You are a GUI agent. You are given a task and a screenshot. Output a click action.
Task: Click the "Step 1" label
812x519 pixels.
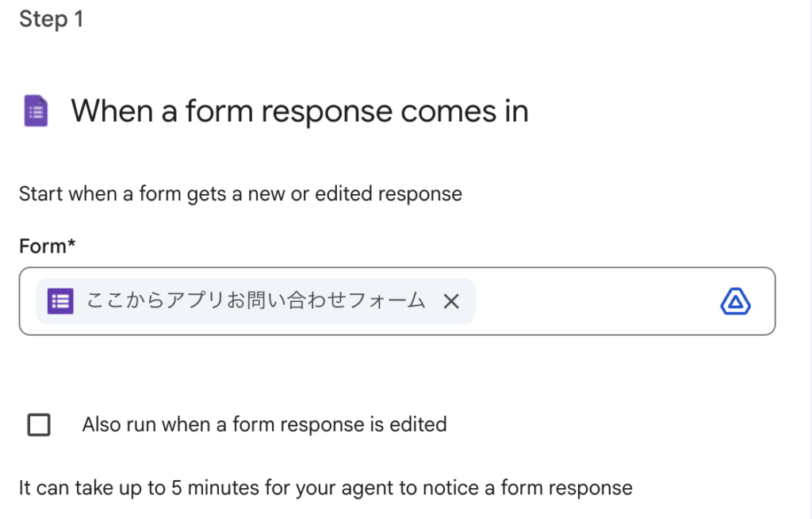[51, 19]
